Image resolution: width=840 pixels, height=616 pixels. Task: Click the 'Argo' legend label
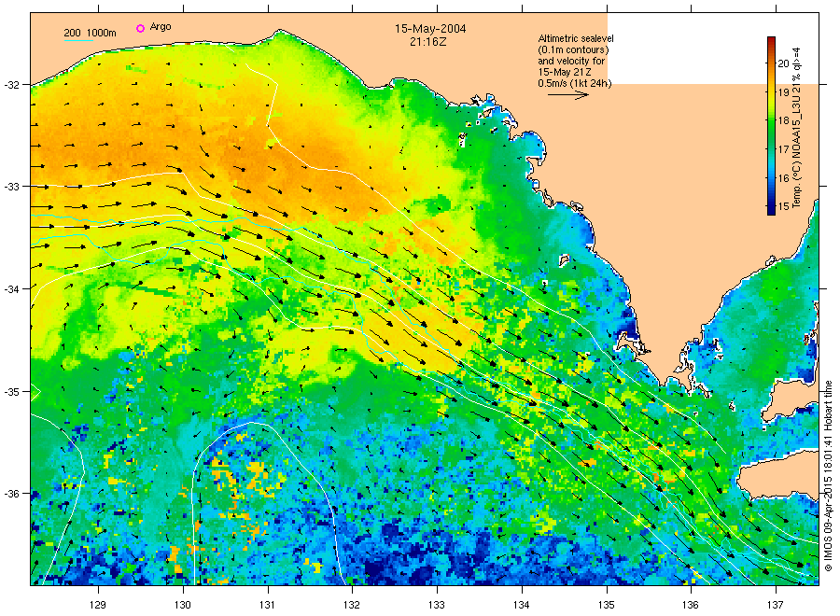[161, 27]
